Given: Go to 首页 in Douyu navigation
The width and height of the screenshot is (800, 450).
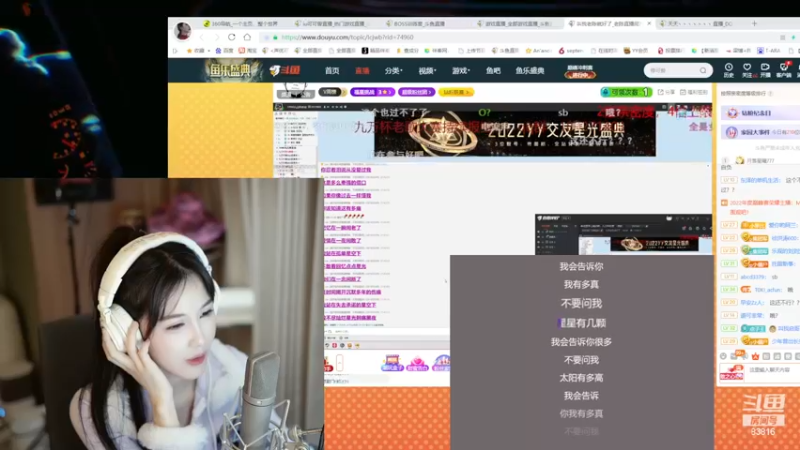Looking at the screenshot, I should click(x=332, y=70).
